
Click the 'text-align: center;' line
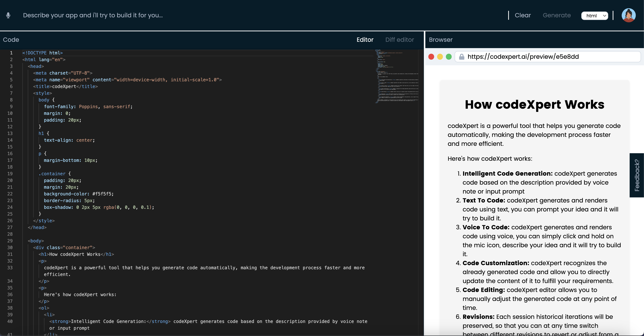69,140
